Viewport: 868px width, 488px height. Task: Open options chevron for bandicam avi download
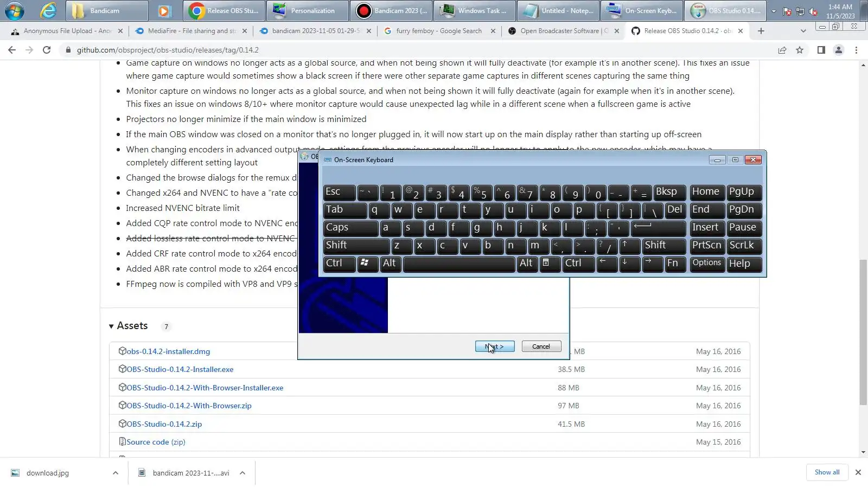coord(242,473)
